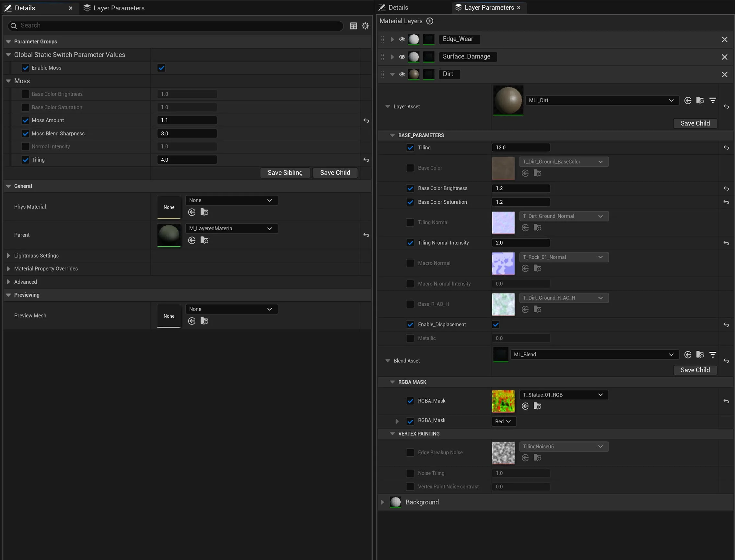Enable Moss Normal Intensity override

[x=25, y=146]
